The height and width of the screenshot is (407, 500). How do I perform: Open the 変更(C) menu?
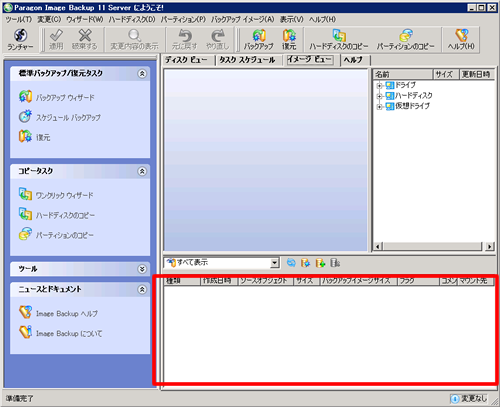pyautogui.click(x=49, y=20)
